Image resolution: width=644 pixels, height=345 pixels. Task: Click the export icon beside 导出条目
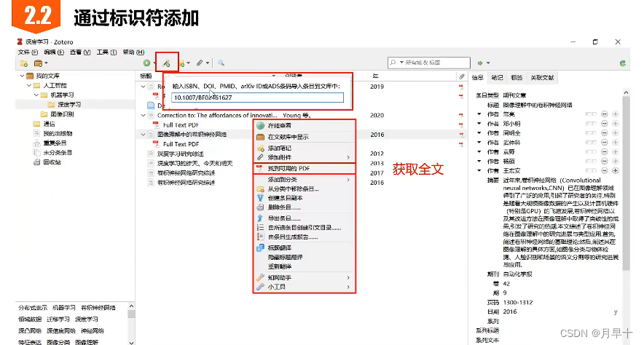tap(260, 218)
